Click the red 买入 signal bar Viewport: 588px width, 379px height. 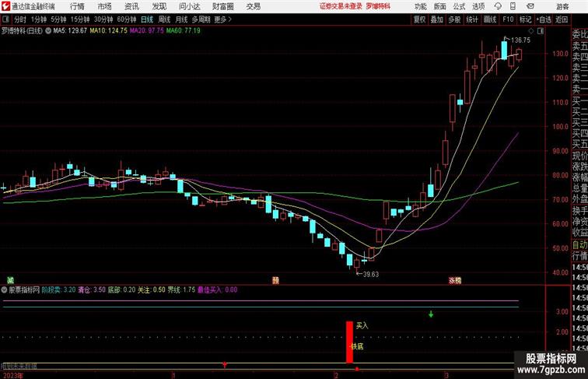click(x=349, y=342)
